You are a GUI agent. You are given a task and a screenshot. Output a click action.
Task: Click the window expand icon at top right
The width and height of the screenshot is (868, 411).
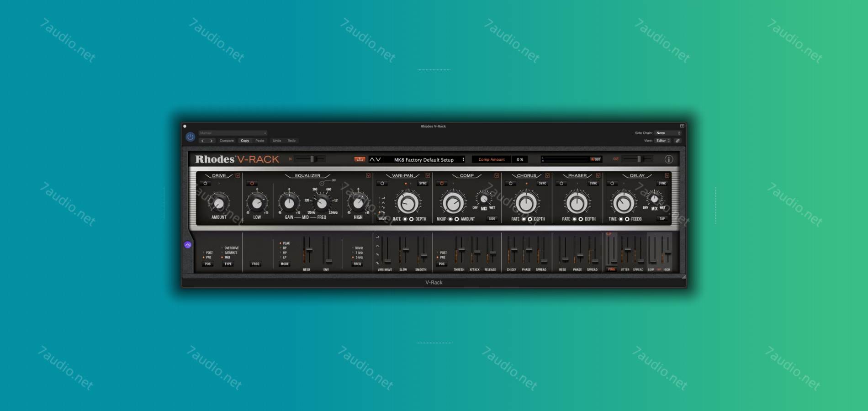[682, 126]
